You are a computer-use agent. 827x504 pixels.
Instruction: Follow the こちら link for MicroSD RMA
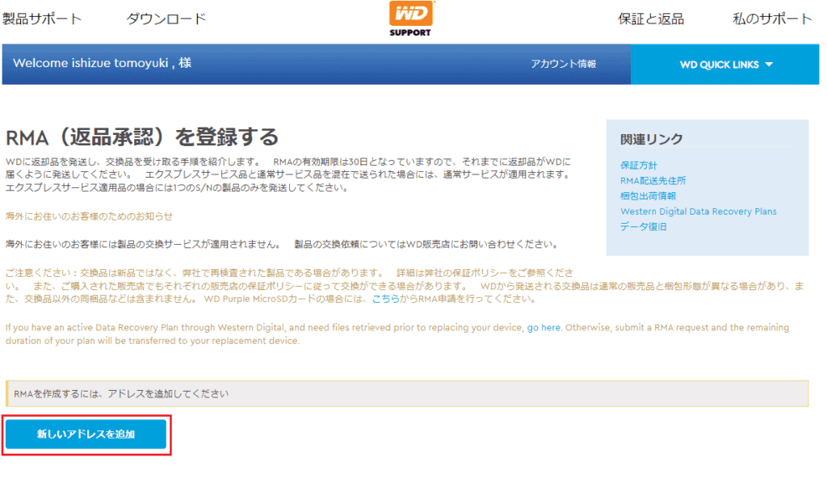(x=385, y=299)
